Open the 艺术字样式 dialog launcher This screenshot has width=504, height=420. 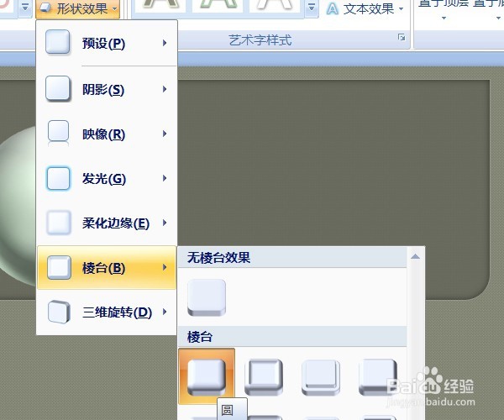point(402,37)
